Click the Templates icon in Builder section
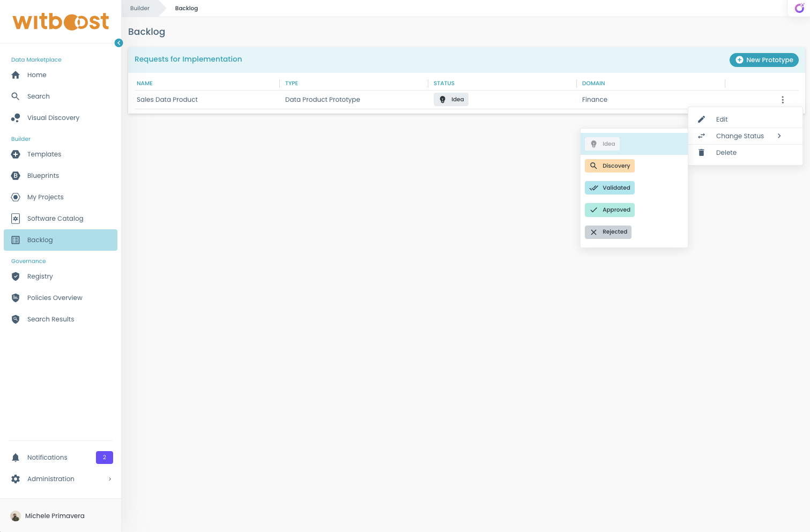This screenshot has height=532, width=810. point(16,154)
